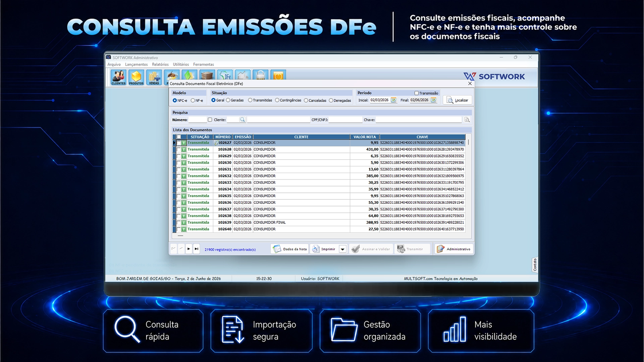This screenshot has height=362, width=644.
Task: Click the orange power toolbar icon
Action: click(x=278, y=75)
